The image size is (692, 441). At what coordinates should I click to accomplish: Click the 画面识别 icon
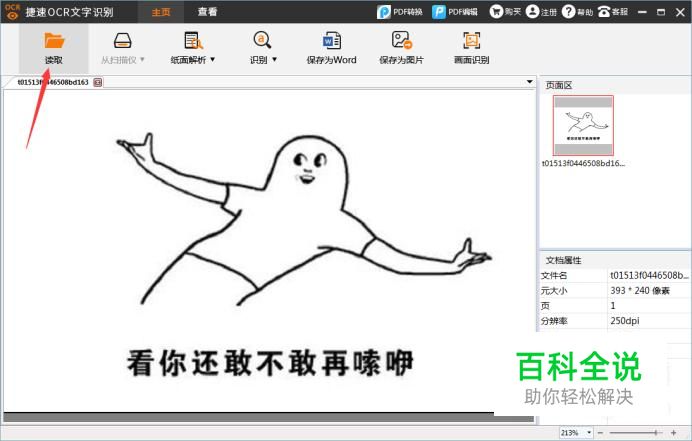(x=471, y=41)
